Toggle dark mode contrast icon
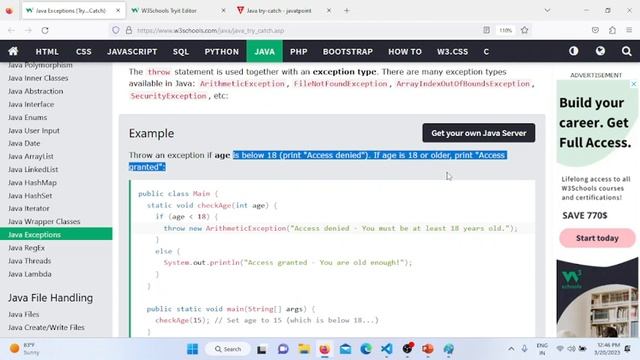 tap(573, 51)
